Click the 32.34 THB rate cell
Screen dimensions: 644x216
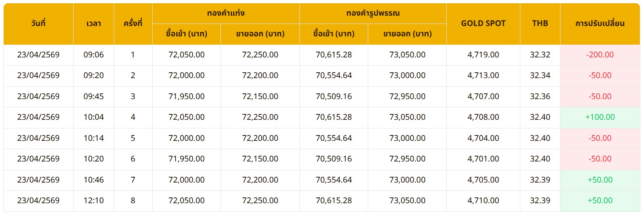540,76
